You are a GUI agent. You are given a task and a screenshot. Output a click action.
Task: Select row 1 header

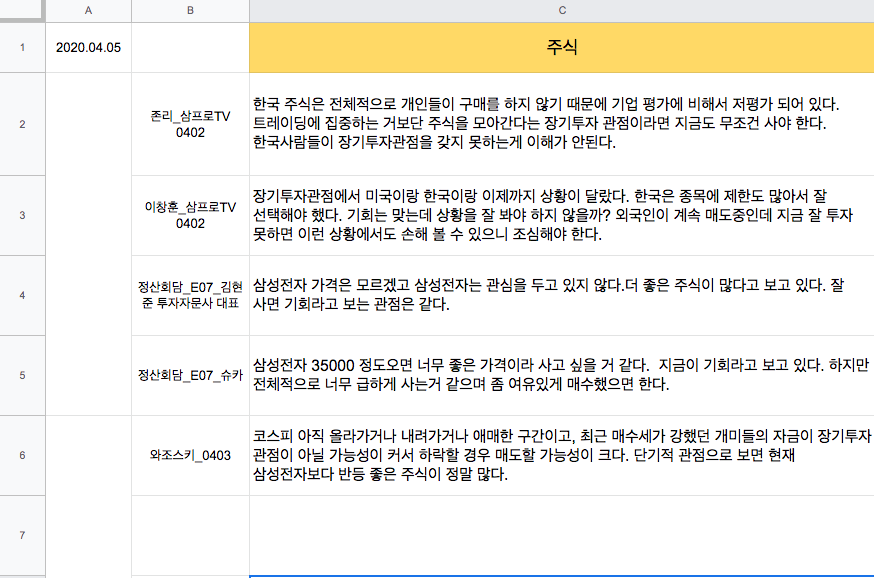point(22,47)
